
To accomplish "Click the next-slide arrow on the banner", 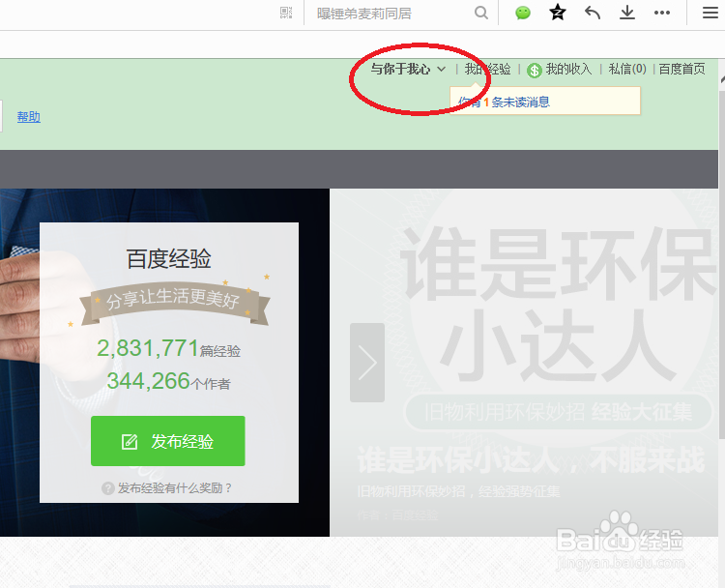I will coord(367,363).
